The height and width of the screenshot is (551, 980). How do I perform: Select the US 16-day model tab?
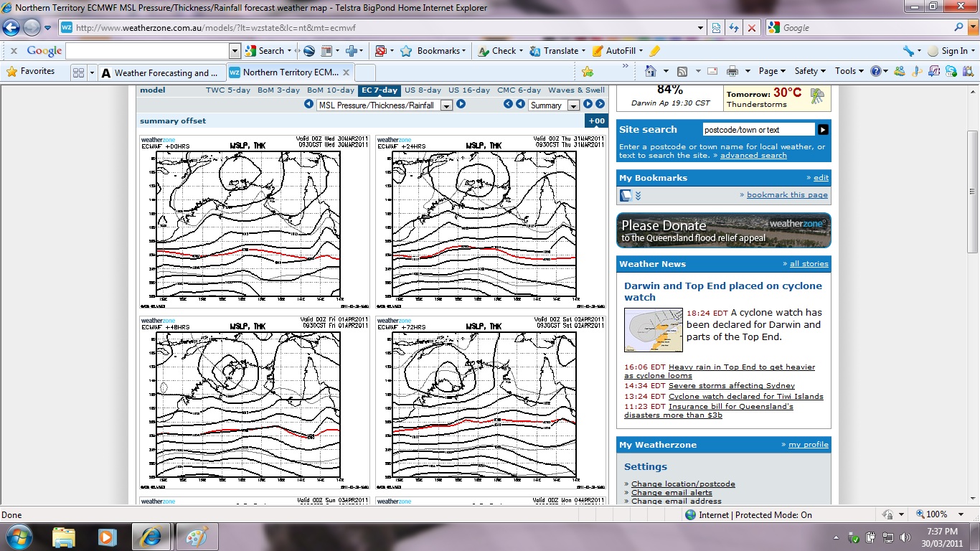[469, 90]
